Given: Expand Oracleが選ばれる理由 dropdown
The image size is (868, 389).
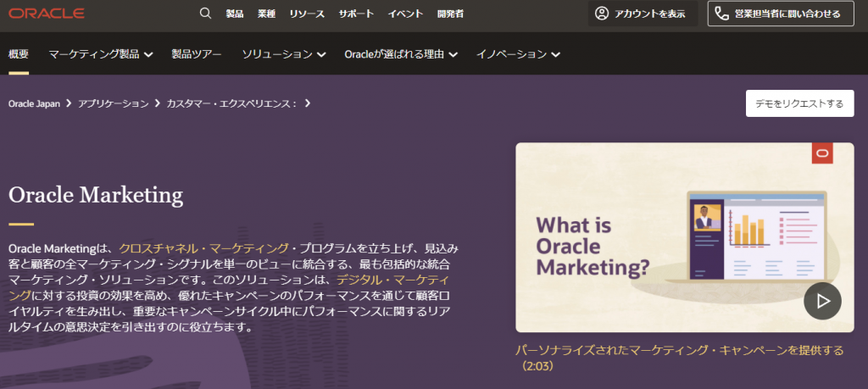Looking at the screenshot, I should (x=401, y=54).
